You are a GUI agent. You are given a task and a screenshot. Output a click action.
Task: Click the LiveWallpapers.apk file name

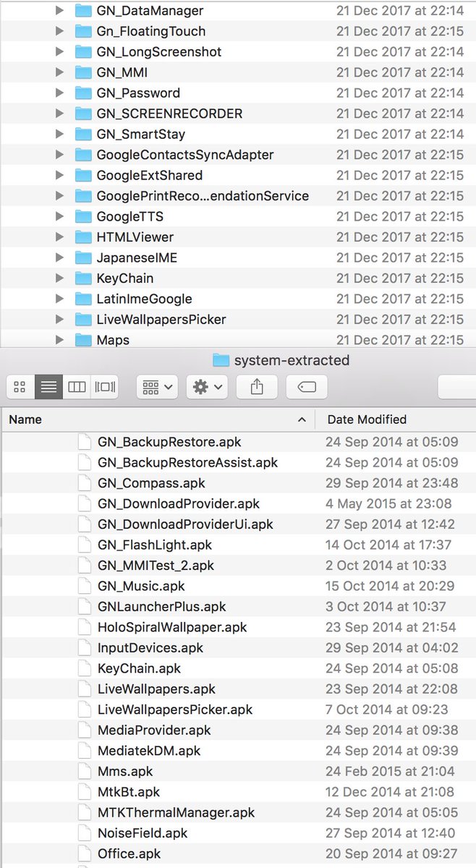point(156,689)
